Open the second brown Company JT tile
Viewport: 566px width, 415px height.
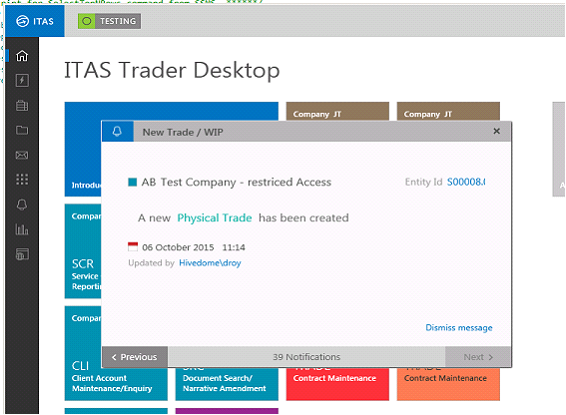448,112
